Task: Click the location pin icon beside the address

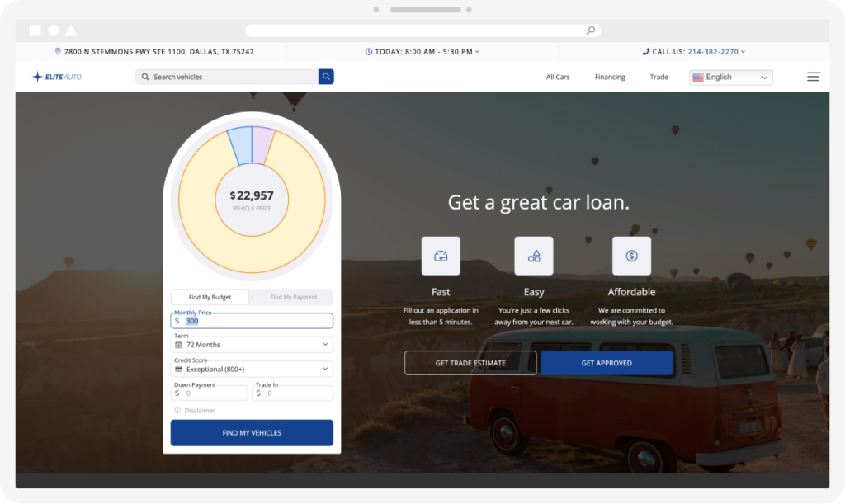Action: (x=58, y=50)
